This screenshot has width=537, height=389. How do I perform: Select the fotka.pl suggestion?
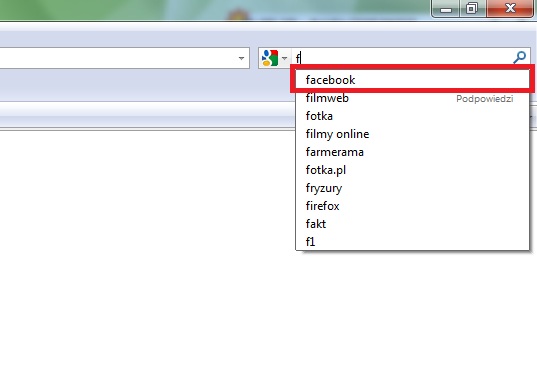[412, 170]
